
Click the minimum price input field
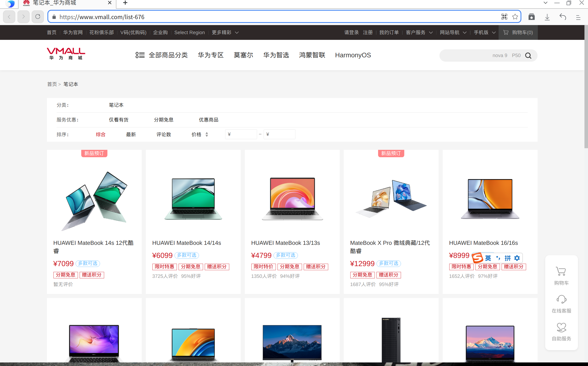(x=241, y=134)
